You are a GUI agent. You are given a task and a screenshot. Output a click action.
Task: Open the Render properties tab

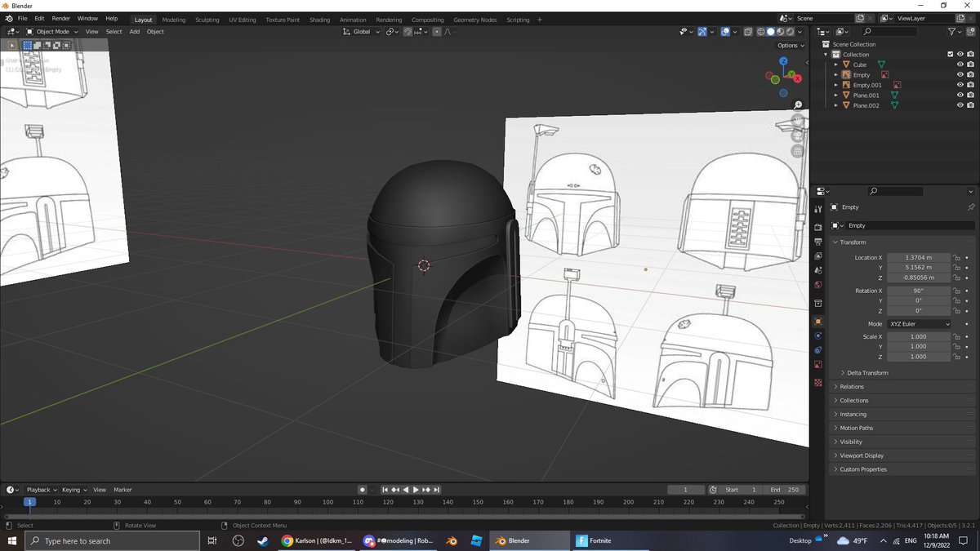(x=818, y=226)
